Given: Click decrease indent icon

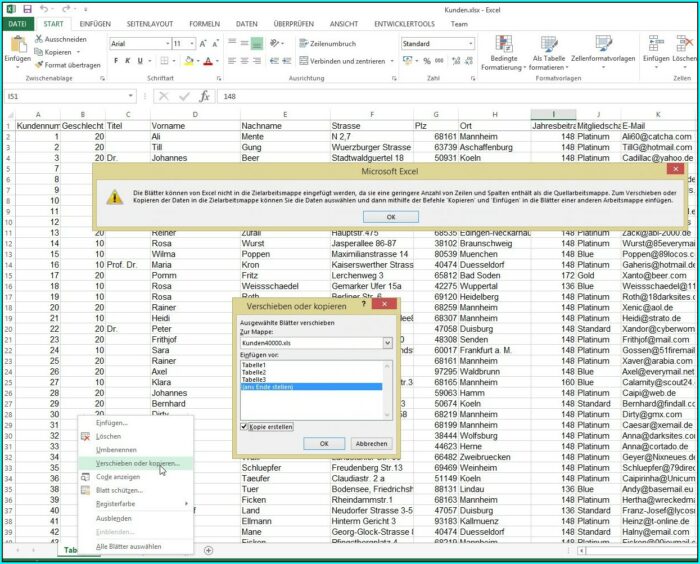Looking at the screenshot, I should (x=274, y=61).
